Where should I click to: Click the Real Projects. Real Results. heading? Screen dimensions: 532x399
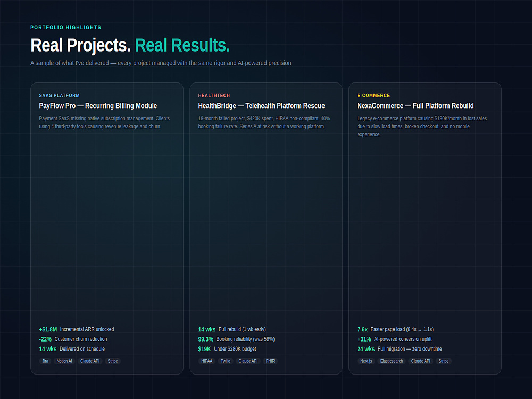coord(130,45)
